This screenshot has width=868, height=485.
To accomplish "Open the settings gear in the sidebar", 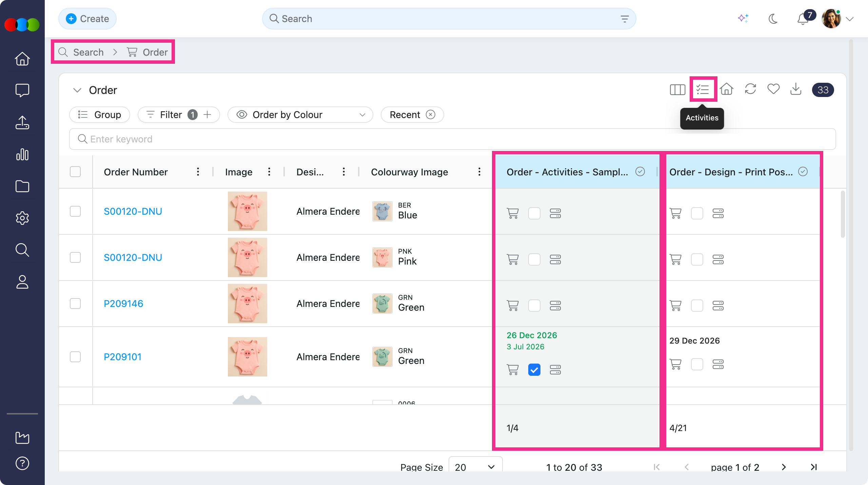I will (22, 218).
